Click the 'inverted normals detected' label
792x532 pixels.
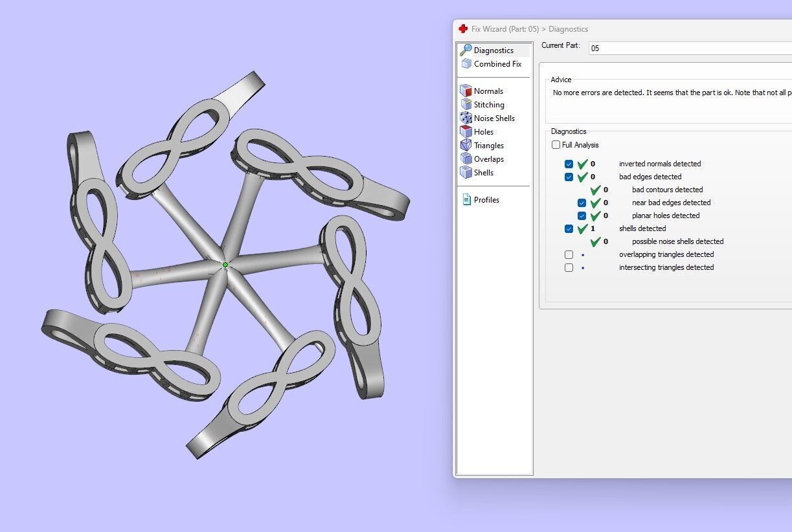tap(660, 164)
